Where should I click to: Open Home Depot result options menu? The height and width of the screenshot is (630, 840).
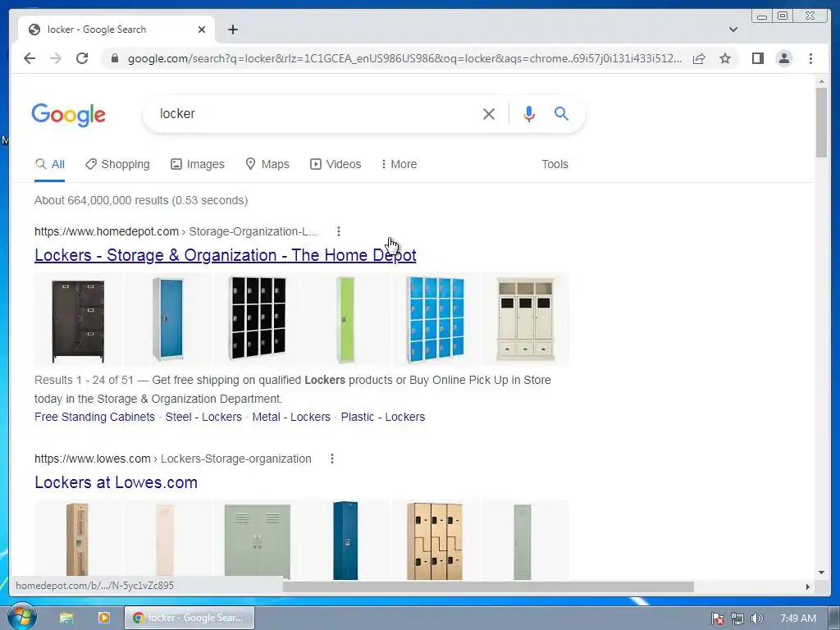(338, 231)
